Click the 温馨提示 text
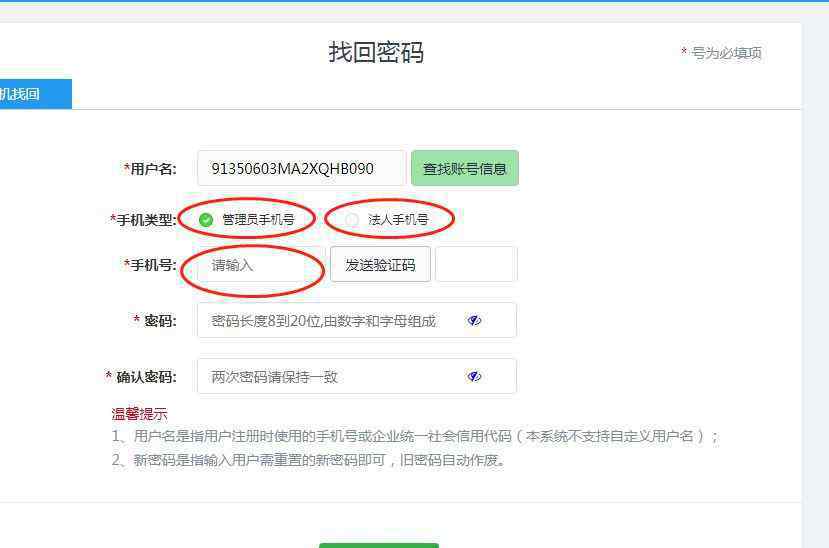This screenshot has width=829, height=548. click(140, 414)
